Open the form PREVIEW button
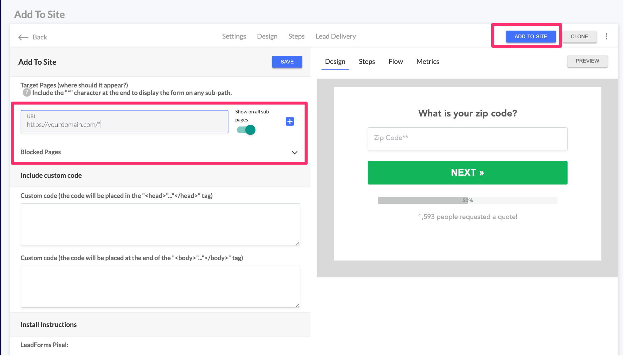Viewport: 632px width, 364px height. click(x=587, y=61)
